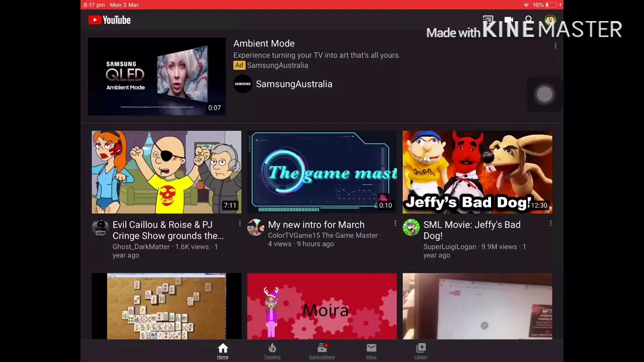This screenshot has height=362, width=644.
Task: Tap the camera record icon
Action: tap(509, 21)
